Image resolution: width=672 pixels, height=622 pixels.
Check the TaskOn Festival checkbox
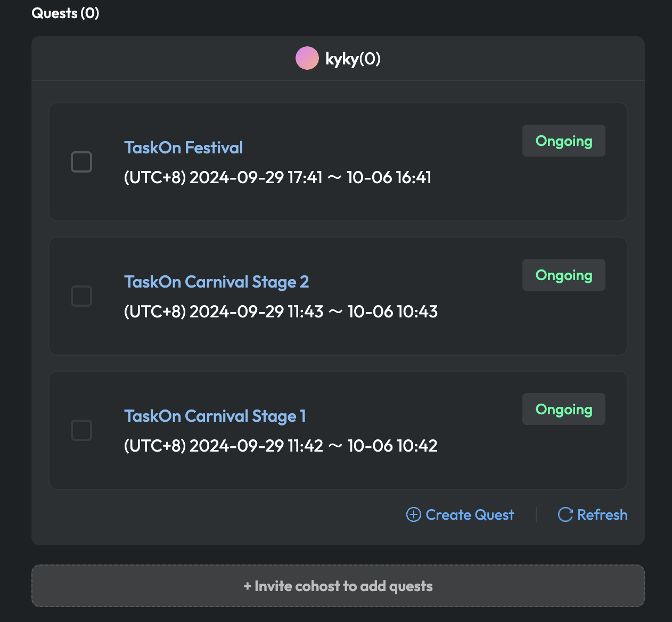(x=81, y=162)
